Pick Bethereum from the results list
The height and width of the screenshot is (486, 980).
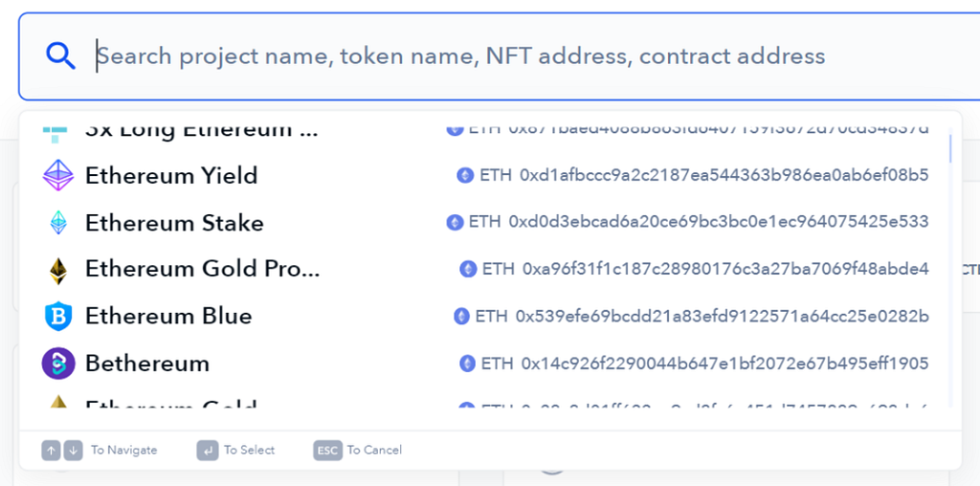click(x=147, y=364)
